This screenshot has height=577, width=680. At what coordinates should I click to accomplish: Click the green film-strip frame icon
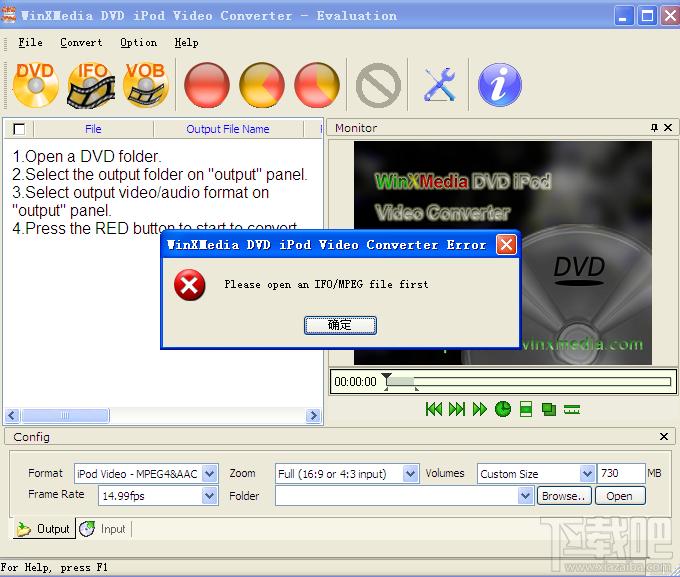[526, 409]
